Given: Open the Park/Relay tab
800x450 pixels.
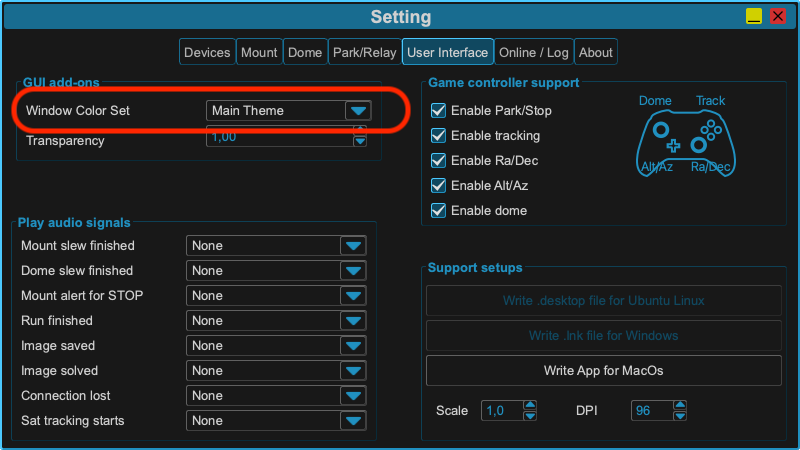Looking at the screenshot, I should (364, 52).
